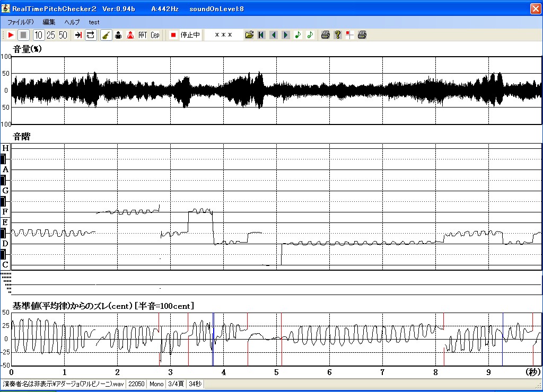The image size is (543, 392).
Task: Toggle the violin instrument mode icon
Action: point(106,35)
